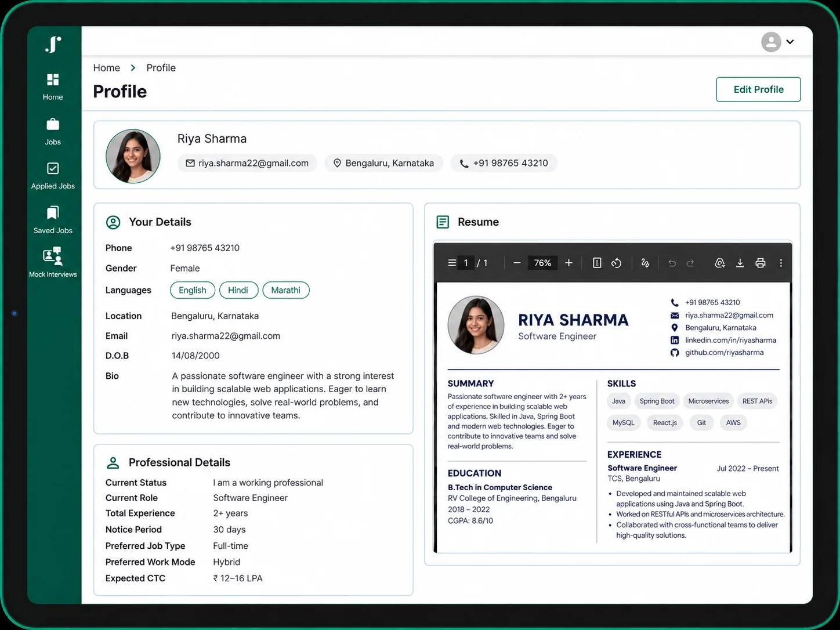The width and height of the screenshot is (840, 630).
Task: Click the AWS skill tag in resume
Action: tap(733, 422)
